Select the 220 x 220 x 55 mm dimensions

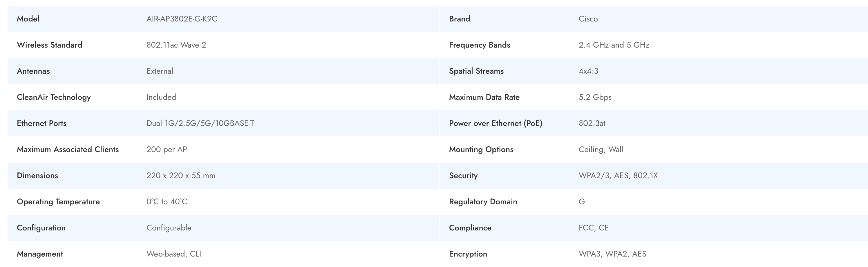click(x=181, y=176)
